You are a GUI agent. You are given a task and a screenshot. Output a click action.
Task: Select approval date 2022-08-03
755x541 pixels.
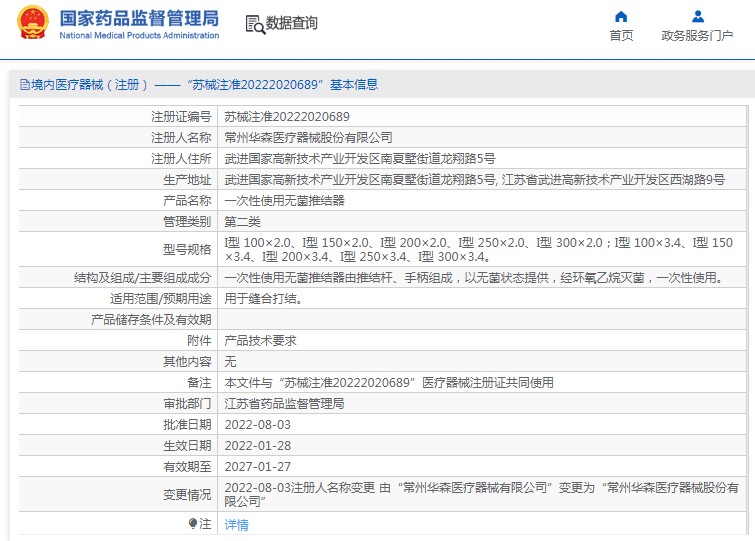pyautogui.click(x=258, y=425)
